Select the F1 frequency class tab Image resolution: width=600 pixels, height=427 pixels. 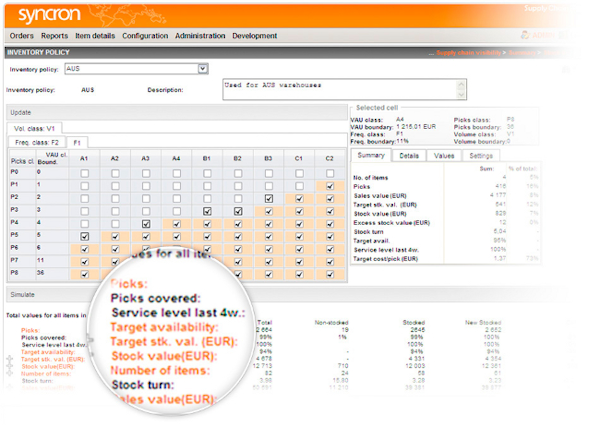[76, 143]
